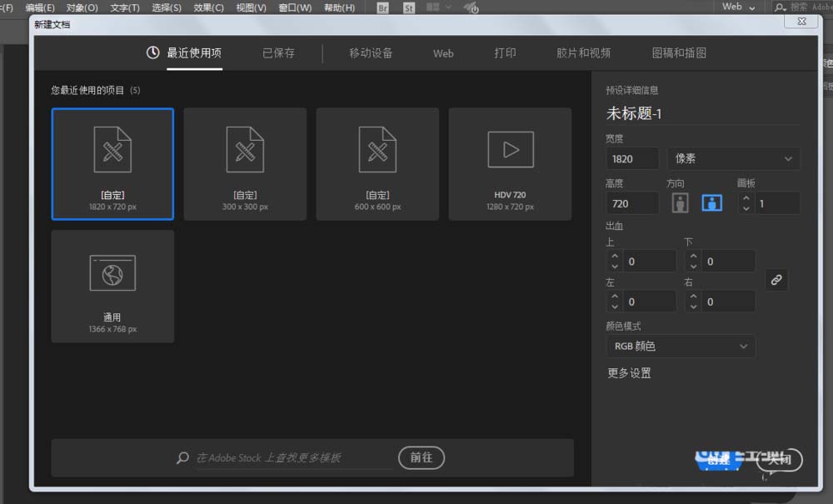The image size is (833, 504).
Task: Click the 前往 button
Action: point(421,458)
